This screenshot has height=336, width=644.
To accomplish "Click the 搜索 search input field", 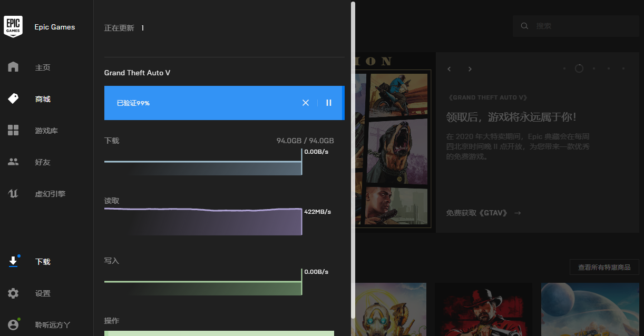I will pyautogui.click(x=577, y=26).
